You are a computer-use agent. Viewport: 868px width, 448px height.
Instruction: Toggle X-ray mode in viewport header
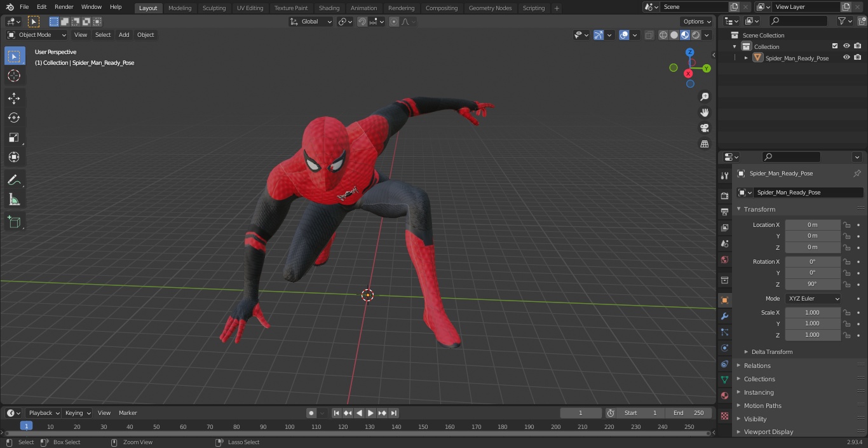[649, 35]
